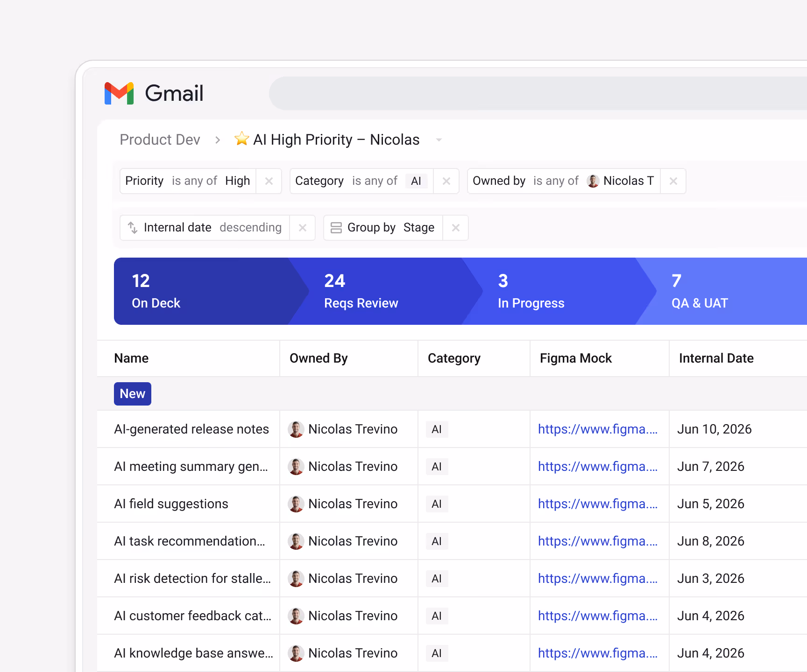Image resolution: width=807 pixels, height=672 pixels.
Task: Open Figma link for AI customer feedback
Action: pos(598,616)
